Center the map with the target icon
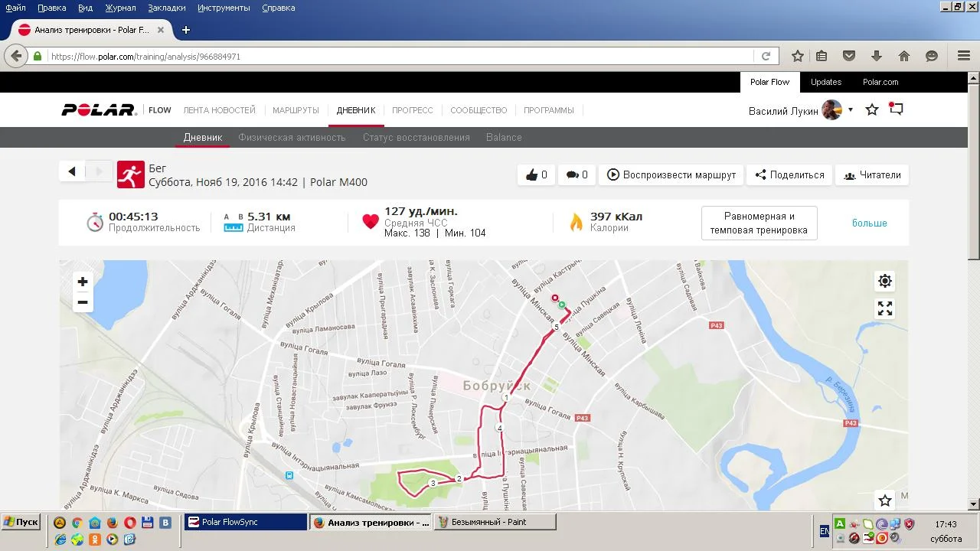The width and height of the screenshot is (980, 551). click(885, 281)
